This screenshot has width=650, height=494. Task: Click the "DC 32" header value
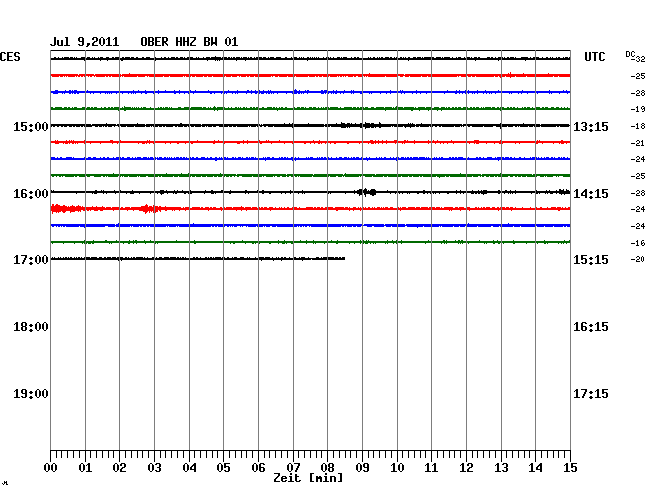pyautogui.click(x=635, y=57)
